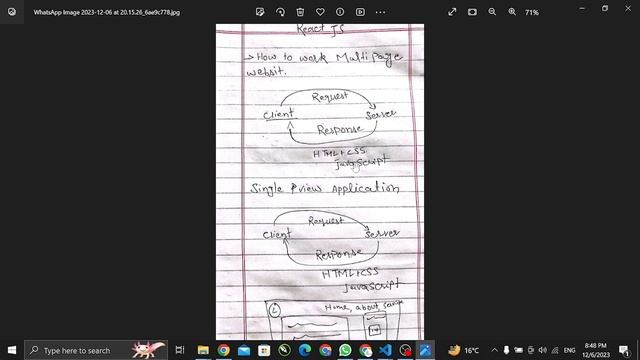This screenshot has width=640, height=360.
Task: Open WhatsApp from the taskbar
Action: point(345,350)
